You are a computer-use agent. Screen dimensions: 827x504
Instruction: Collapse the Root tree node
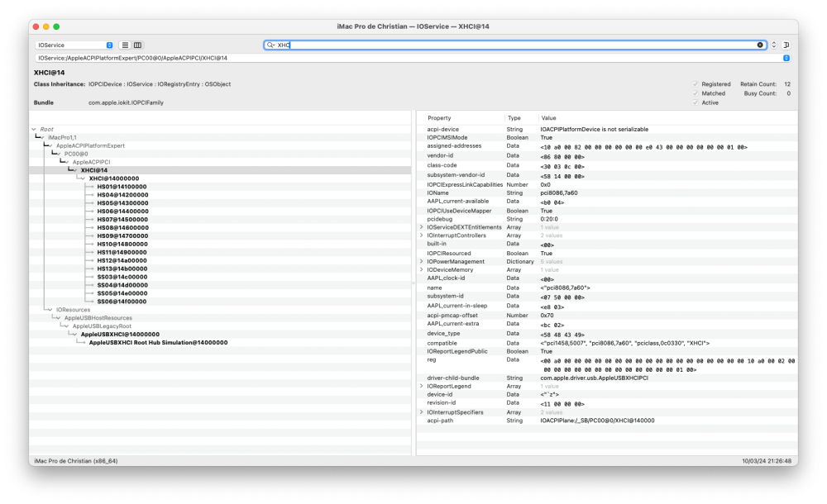pyautogui.click(x=34, y=129)
